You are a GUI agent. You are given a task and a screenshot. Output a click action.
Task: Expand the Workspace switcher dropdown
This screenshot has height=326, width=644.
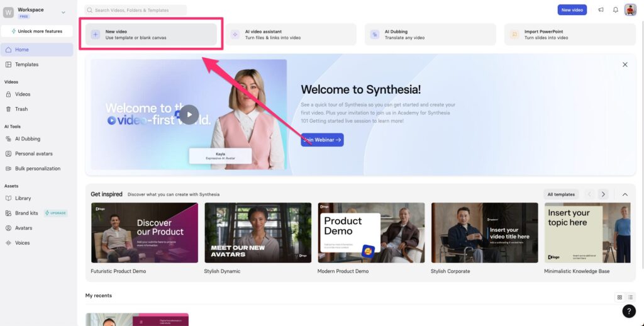coord(64,13)
